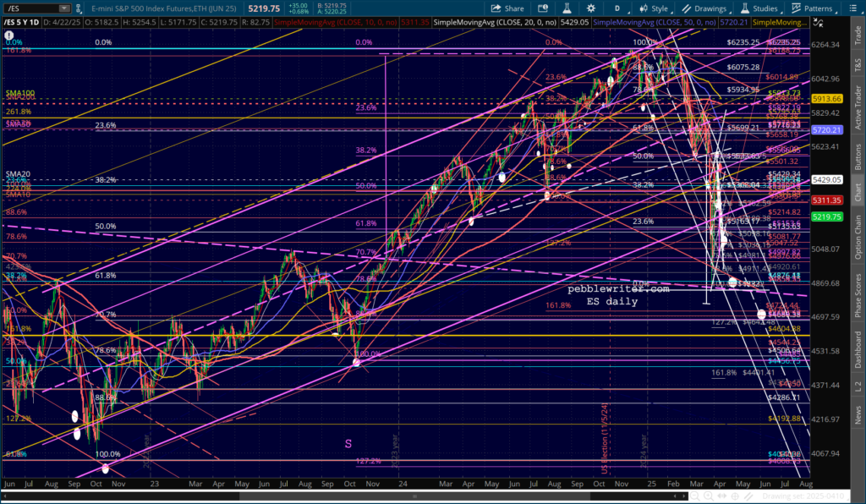Click the horizontal time scrollbar thumb
Viewport: 866px width, 504px height.
pos(414,496)
